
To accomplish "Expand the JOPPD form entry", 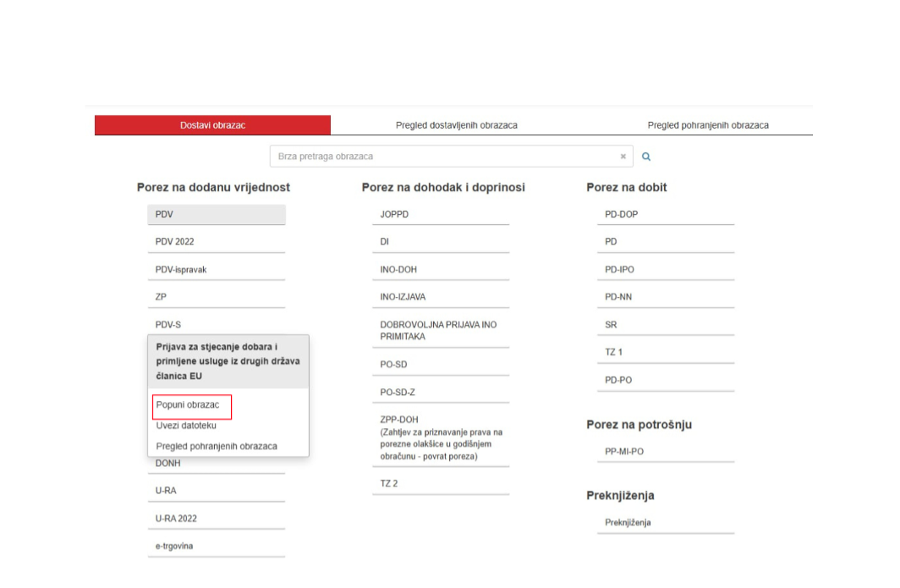I will click(x=440, y=215).
